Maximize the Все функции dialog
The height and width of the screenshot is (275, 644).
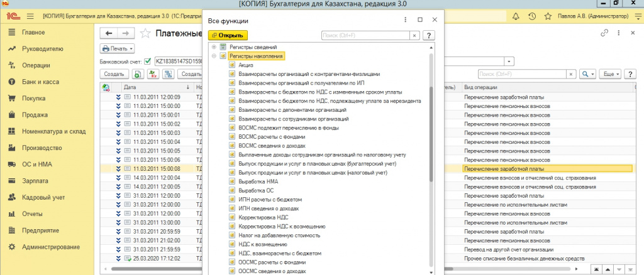click(420, 19)
